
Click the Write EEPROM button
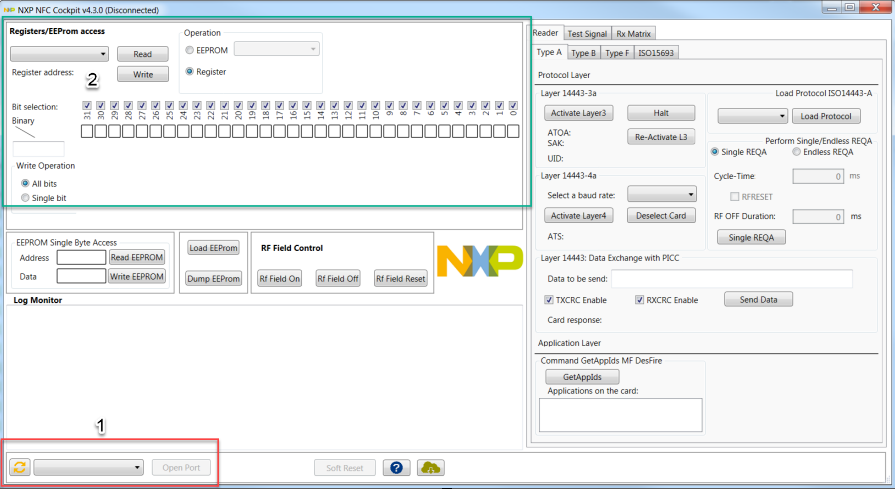[x=137, y=276]
